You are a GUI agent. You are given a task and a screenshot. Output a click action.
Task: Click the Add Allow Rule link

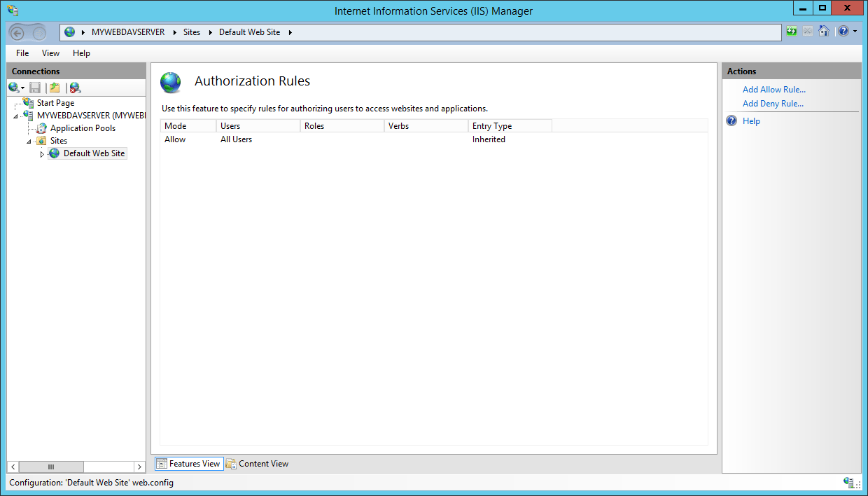(774, 90)
